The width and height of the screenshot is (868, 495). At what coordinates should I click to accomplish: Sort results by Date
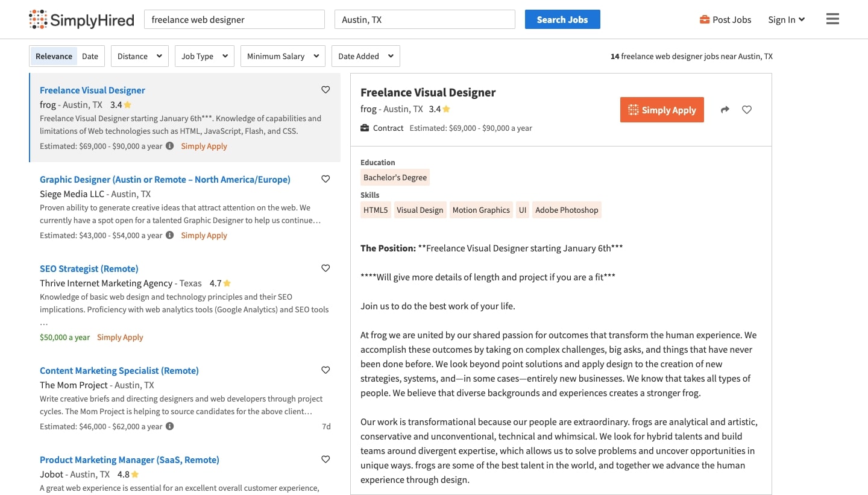(90, 56)
